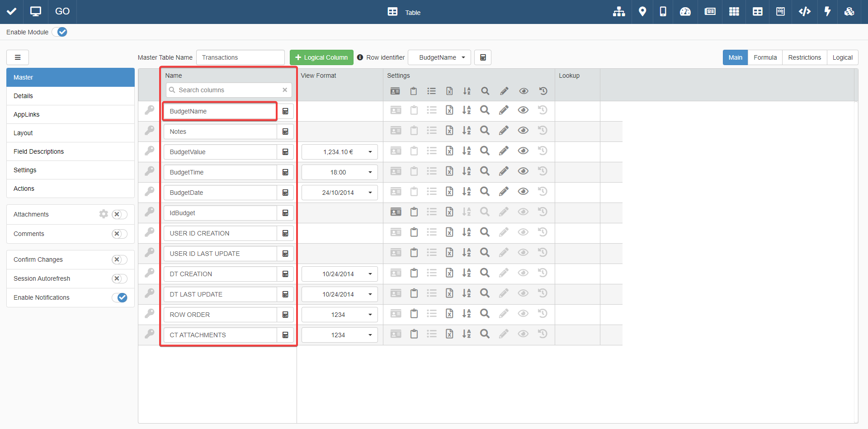This screenshot has height=429, width=868.
Task: Click the code brackets icon in header
Action: [x=804, y=12]
